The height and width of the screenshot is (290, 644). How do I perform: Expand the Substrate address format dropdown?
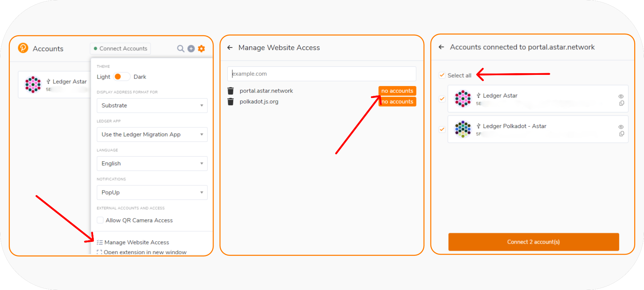coord(152,105)
